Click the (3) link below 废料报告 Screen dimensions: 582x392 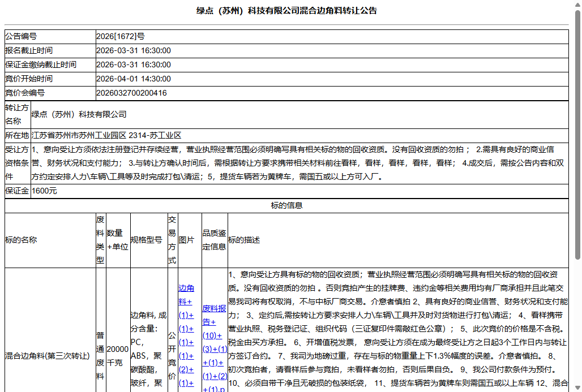click(x=207, y=350)
